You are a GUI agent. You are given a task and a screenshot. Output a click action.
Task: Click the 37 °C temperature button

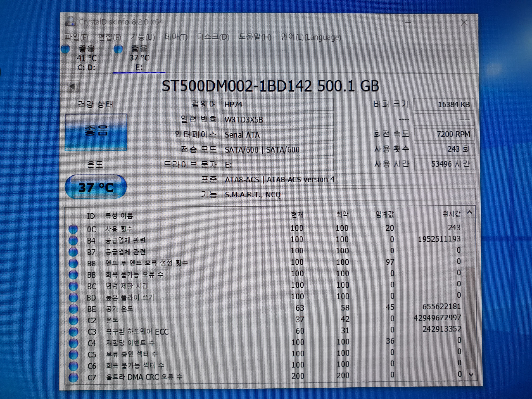point(96,187)
